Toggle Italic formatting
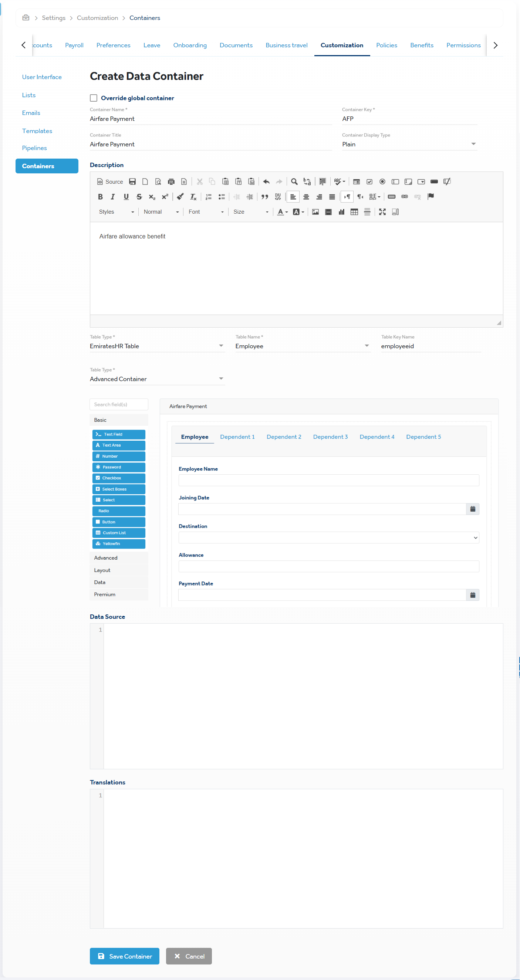 [113, 197]
